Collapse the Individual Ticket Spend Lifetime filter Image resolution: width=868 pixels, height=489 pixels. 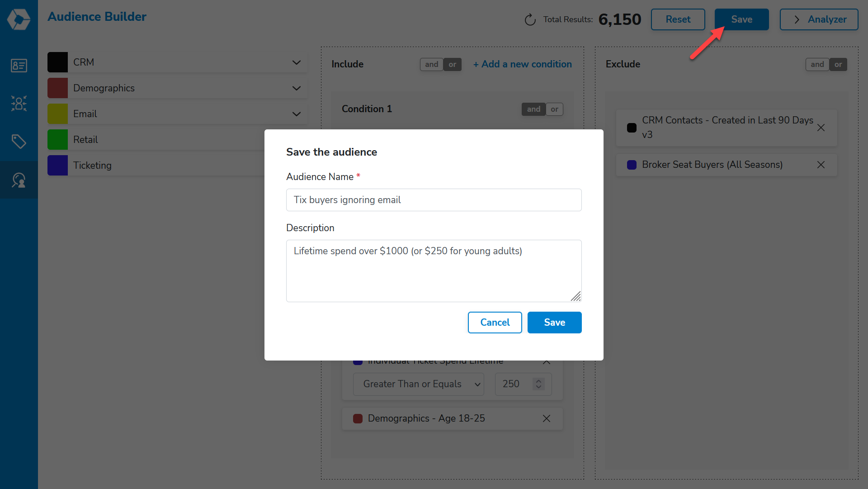click(546, 362)
